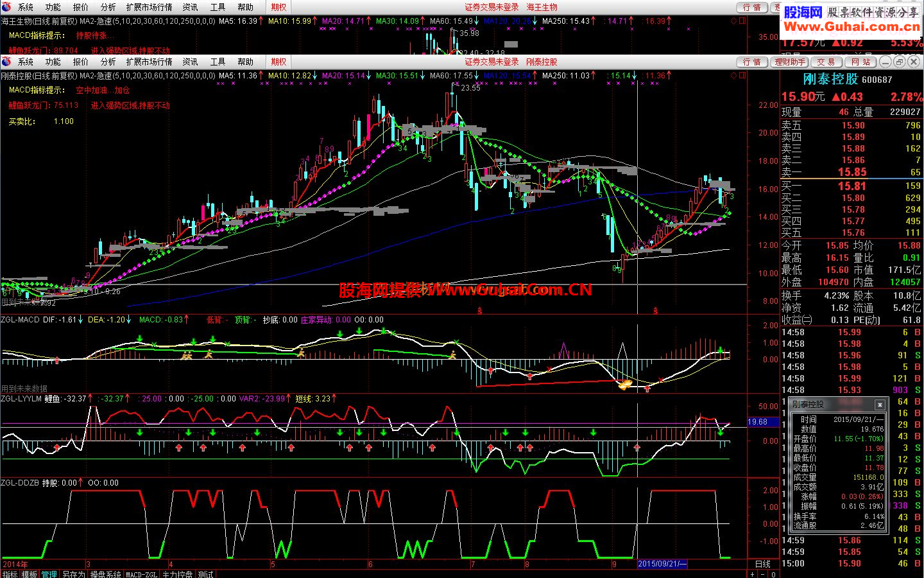Image resolution: width=924 pixels, height=578 pixels.
Task: Open 工具 menu in 刚泰控股 window
Action: [x=218, y=62]
